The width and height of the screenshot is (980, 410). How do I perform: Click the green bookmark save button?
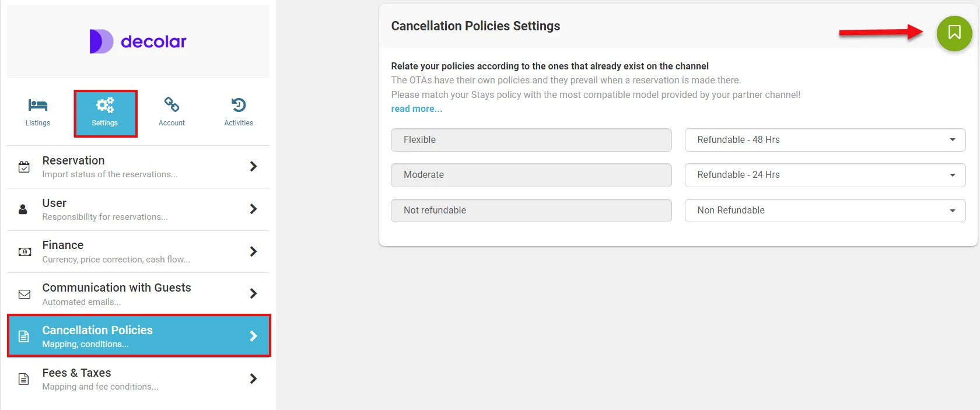point(954,33)
